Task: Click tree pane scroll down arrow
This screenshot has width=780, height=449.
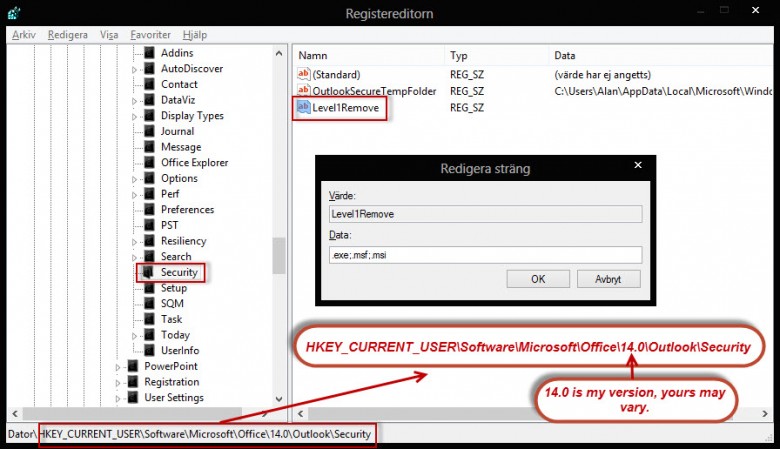Action: pyautogui.click(x=279, y=399)
